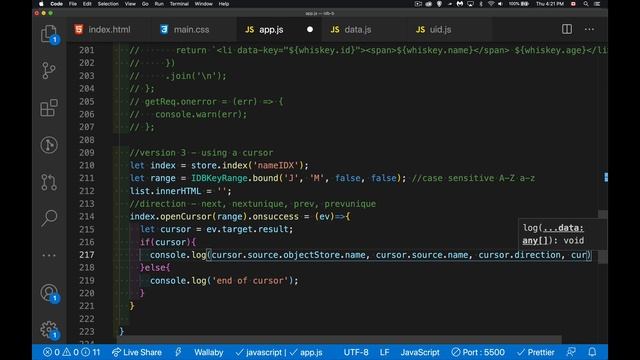Screen dimensions: 640x360
Task: Start Live Share session
Action: pos(137,352)
